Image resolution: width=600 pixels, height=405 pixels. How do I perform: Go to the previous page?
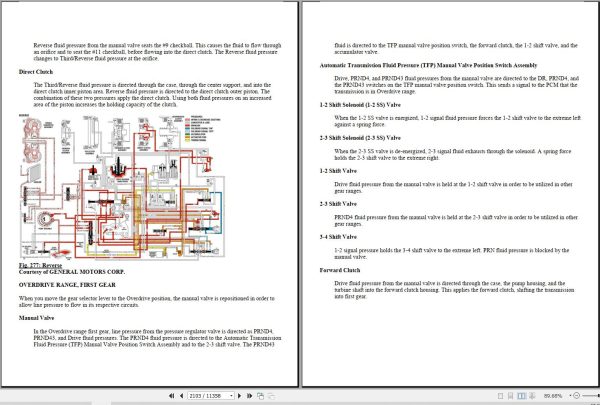tap(181, 396)
